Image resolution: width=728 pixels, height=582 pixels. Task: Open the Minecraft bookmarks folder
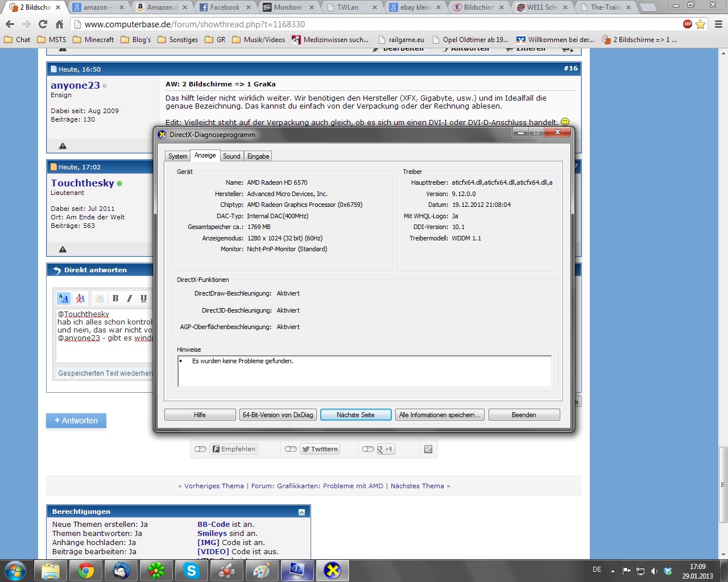coord(93,40)
